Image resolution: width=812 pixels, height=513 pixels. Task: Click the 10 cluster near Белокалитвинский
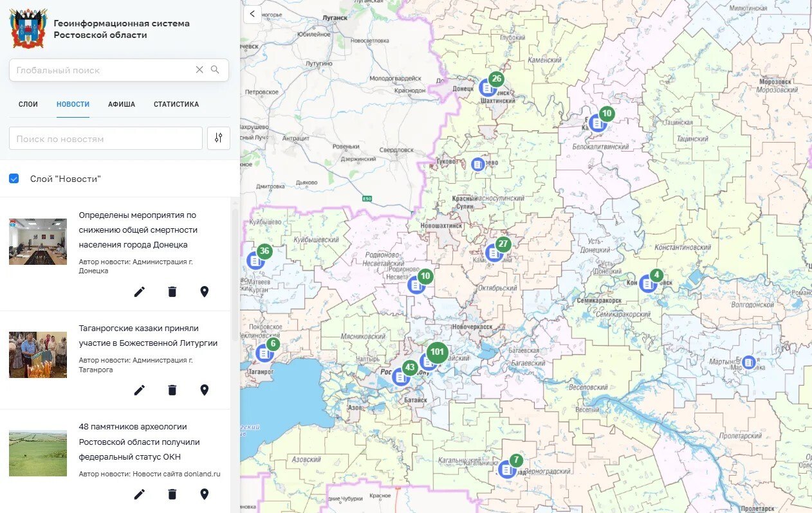(606, 114)
